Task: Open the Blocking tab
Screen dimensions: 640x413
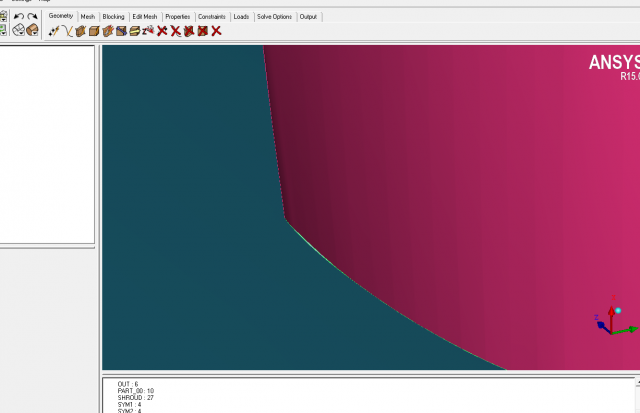Action: coord(113,17)
